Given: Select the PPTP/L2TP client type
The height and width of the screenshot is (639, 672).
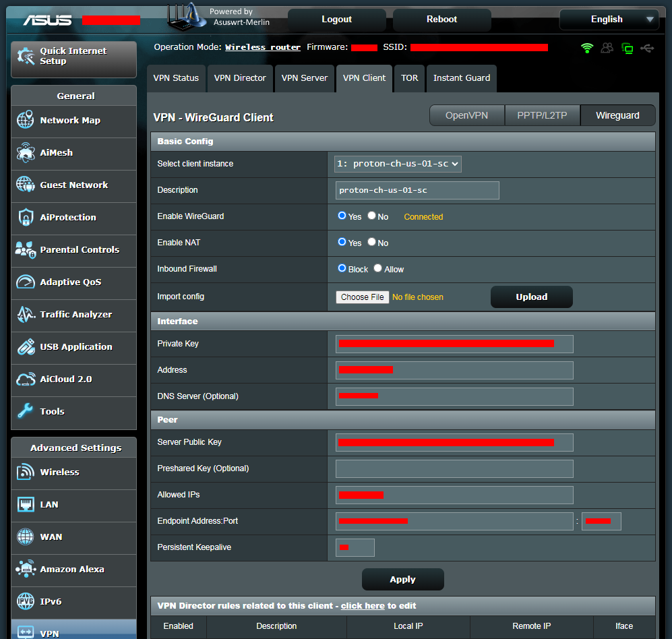Looking at the screenshot, I should (542, 115).
